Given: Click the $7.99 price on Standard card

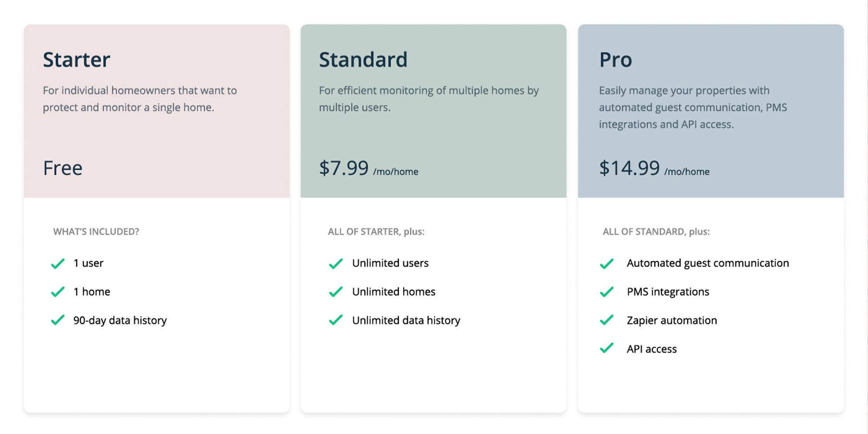Looking at the screenshot, I should point(344,168).
